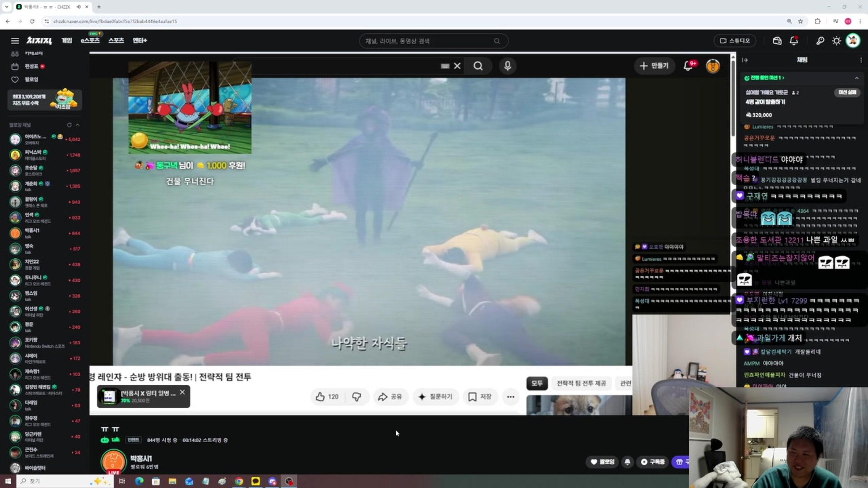868x488 pixels.
Task: Bookmark this page with the star icon
Action: pos(800,21)
